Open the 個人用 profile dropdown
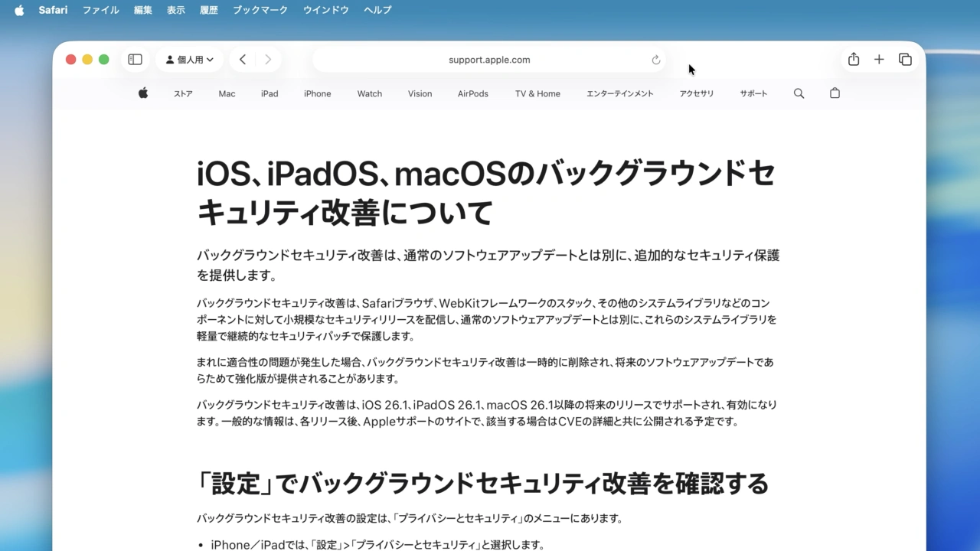 (x=189, y=59)
